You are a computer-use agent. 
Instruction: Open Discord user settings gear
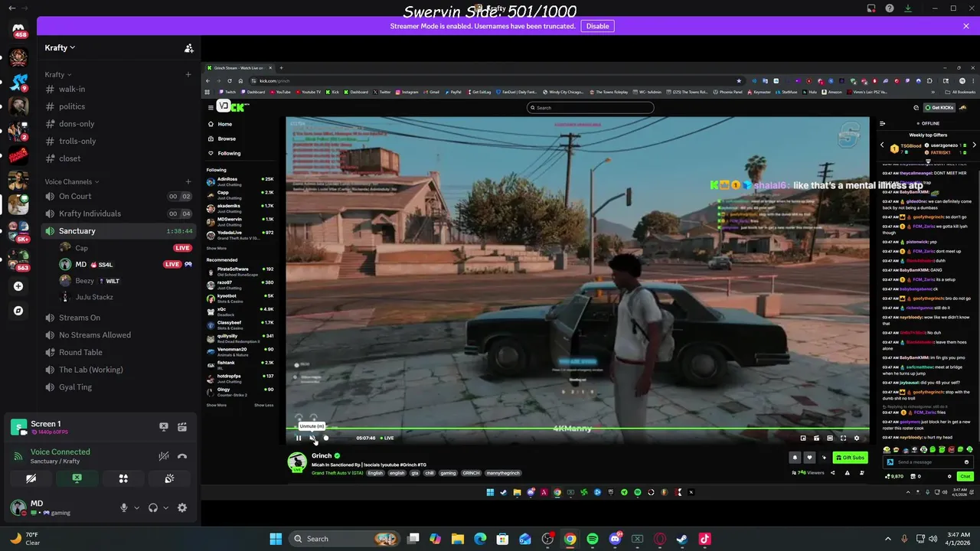[x=182, y=507]
